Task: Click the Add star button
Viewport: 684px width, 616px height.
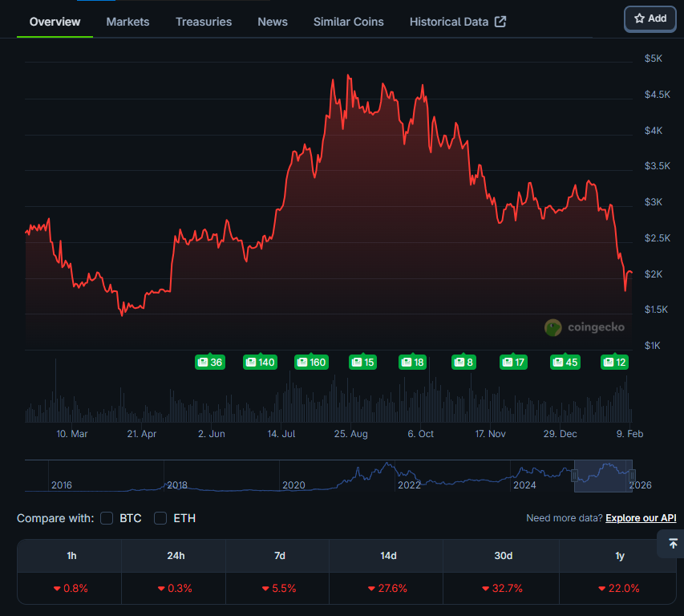Action: tap(650, 18)
